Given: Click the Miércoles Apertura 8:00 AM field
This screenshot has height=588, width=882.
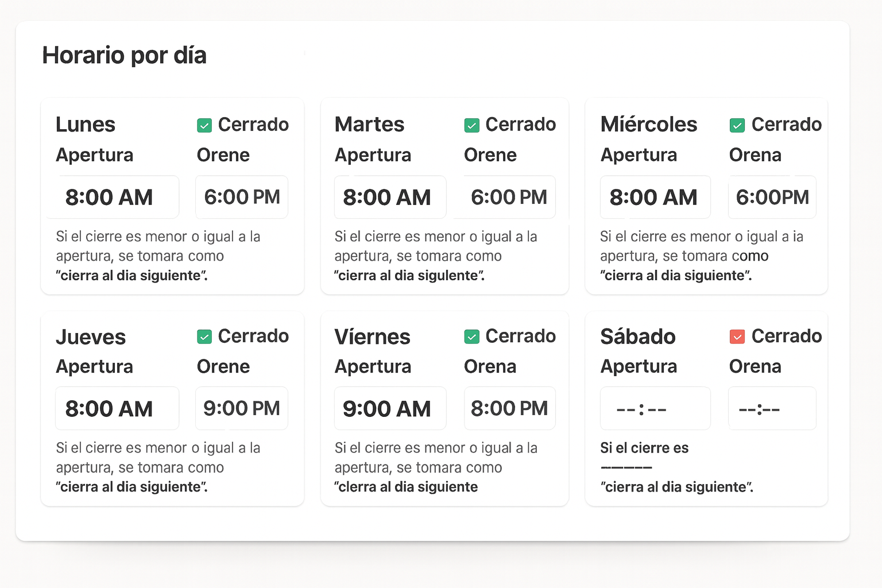Looking at the screenshot, I should pyautogui.click(x=655, y=198).
